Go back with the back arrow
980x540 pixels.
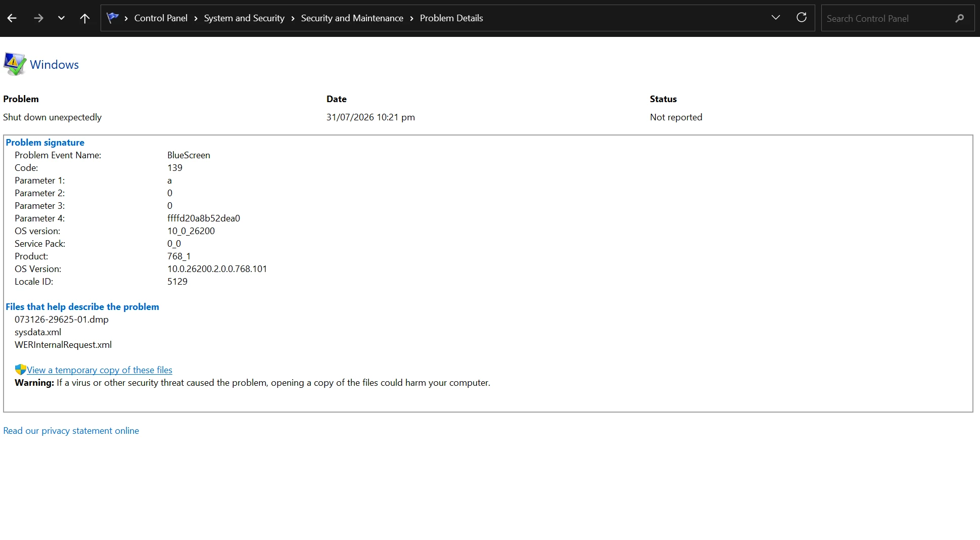[12, 18]
